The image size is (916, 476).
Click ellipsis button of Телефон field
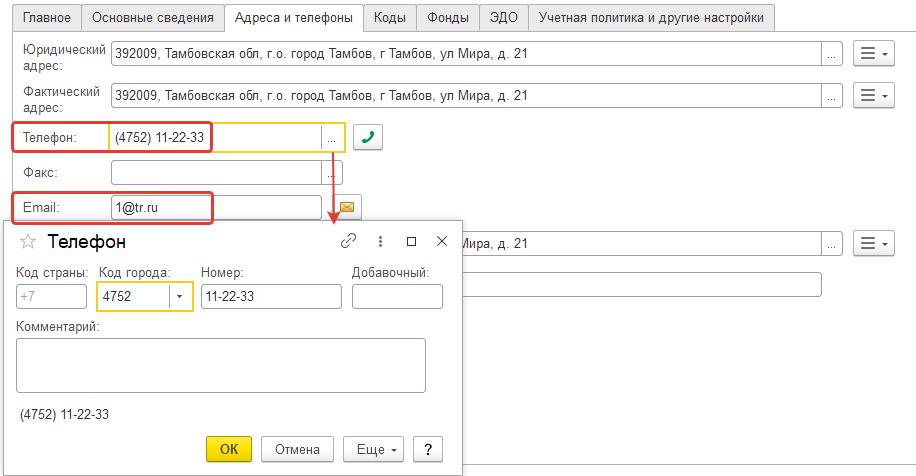click(331, 138)
